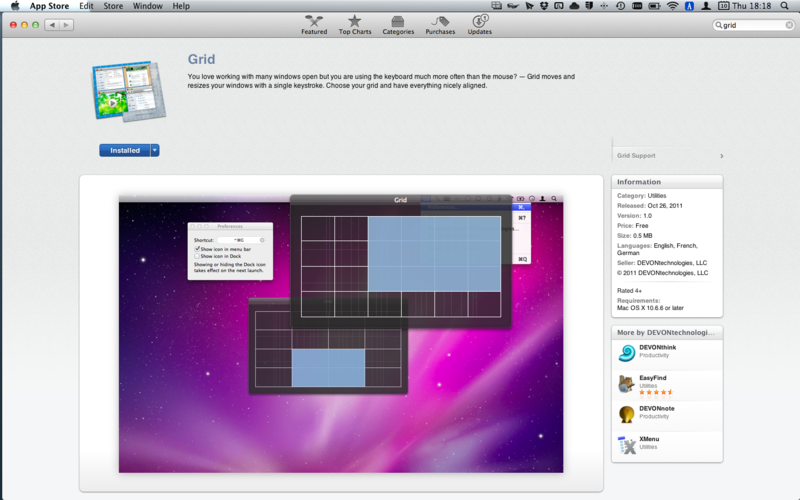Click the Seller: DEVONtechnologies, LLC text
The width and height of the screenshot is (800, 500).
pos(662,263)
